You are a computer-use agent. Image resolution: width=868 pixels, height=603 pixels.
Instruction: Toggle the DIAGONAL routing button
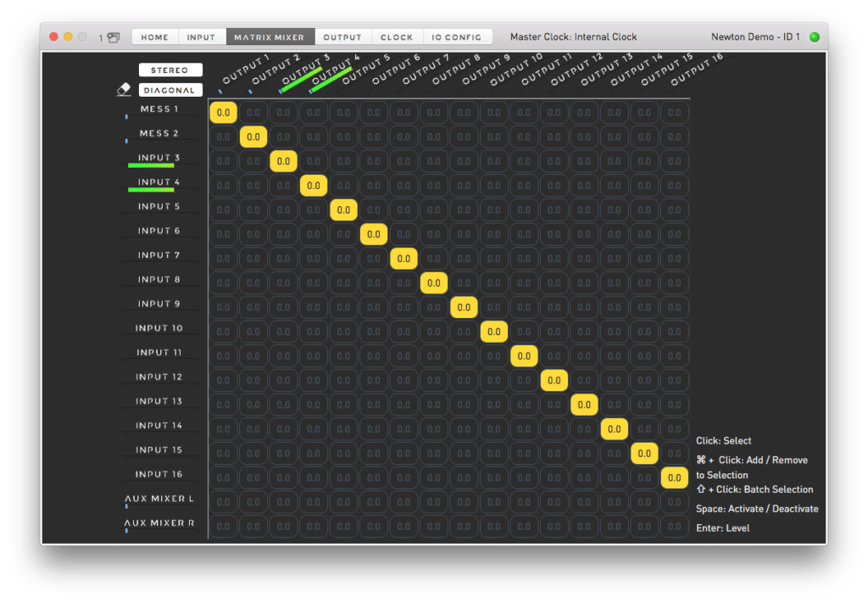tap(170, 90)
